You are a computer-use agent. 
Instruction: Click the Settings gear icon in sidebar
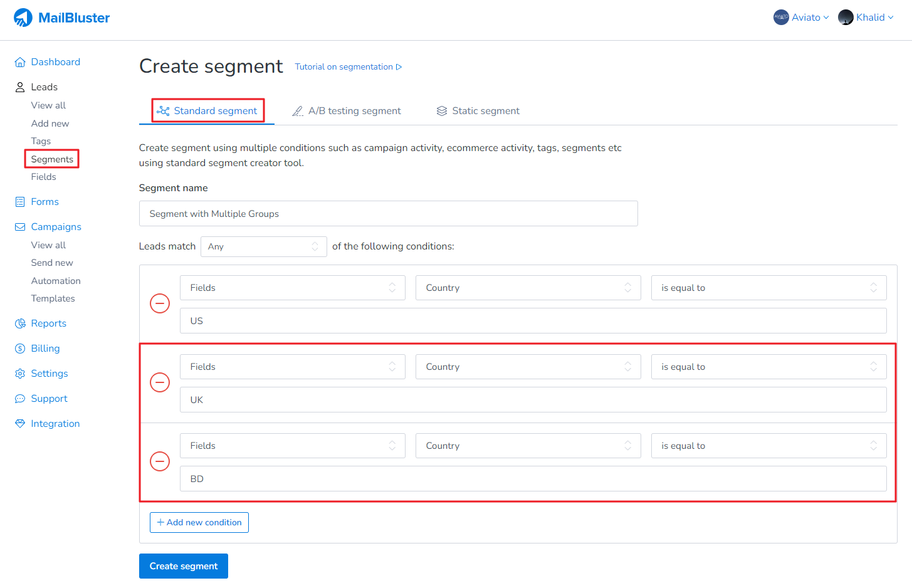(x=20, y=374)
